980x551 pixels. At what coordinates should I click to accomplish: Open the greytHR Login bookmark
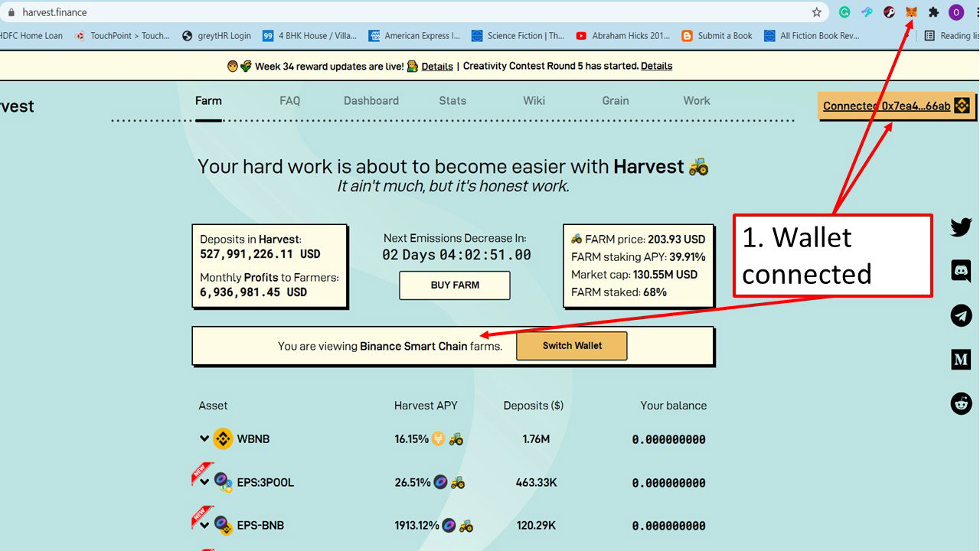217,35
